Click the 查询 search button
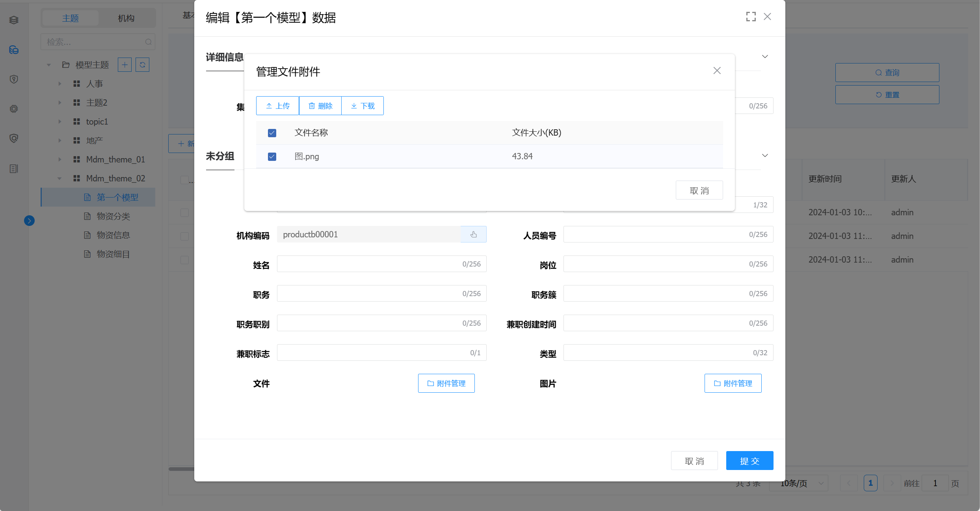980x511 pixels. coord(887,73)
